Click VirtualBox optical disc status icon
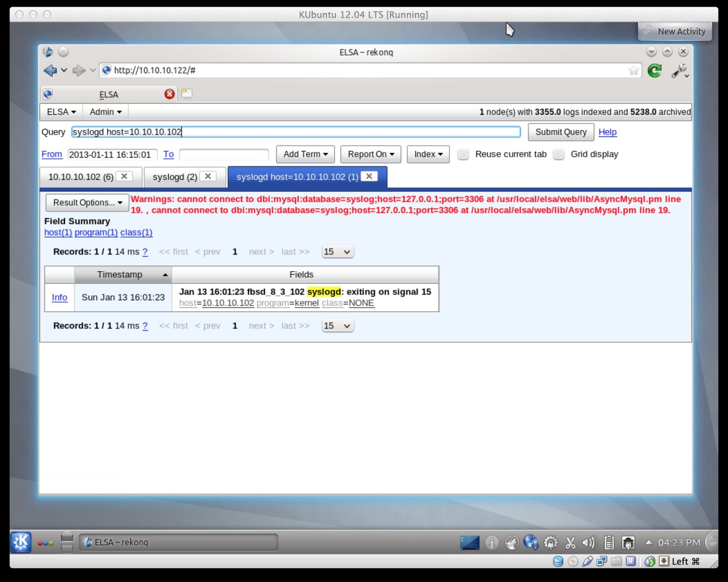 pos(573,562)
